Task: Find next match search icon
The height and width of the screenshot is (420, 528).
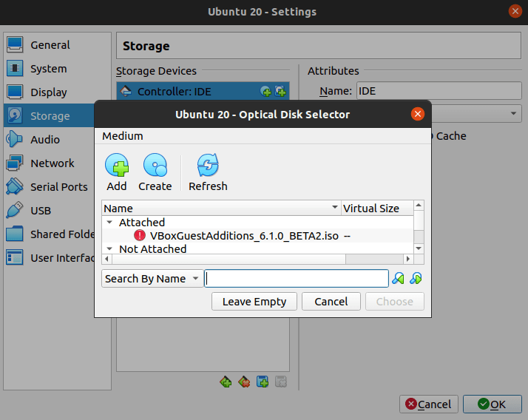Action: [x=416, y=279]
